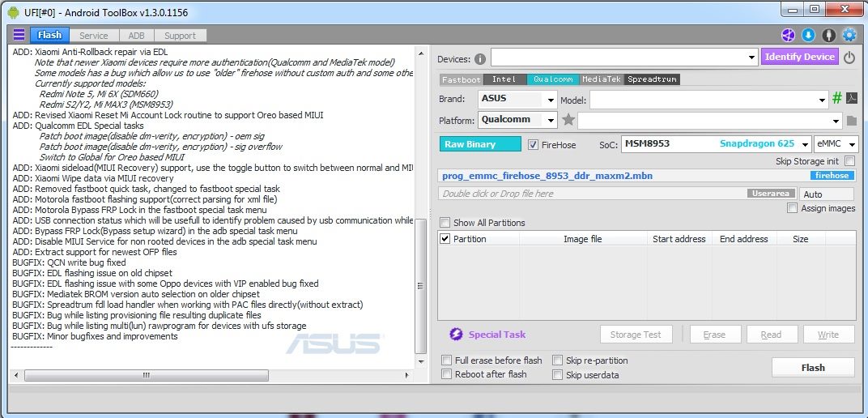
Task: Click the Read button
Action: (771, 335)
